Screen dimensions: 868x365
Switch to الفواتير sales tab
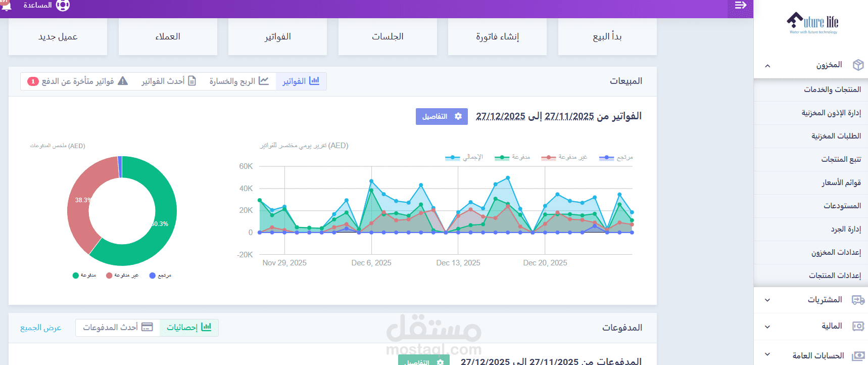(301, 81)
